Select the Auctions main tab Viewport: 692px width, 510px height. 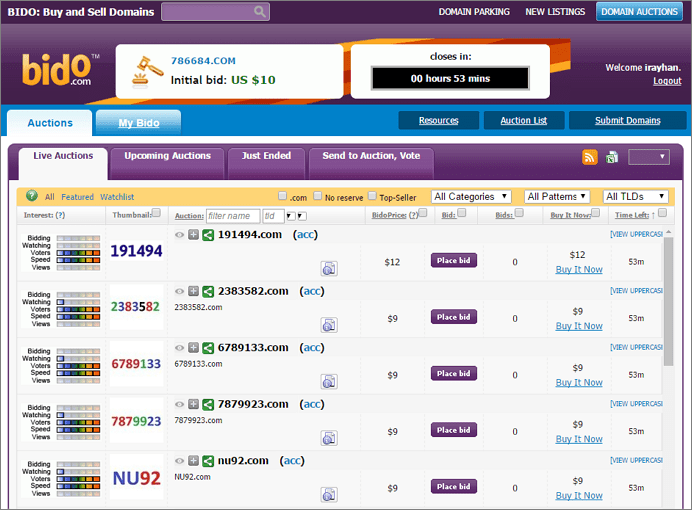coord(50,123)
